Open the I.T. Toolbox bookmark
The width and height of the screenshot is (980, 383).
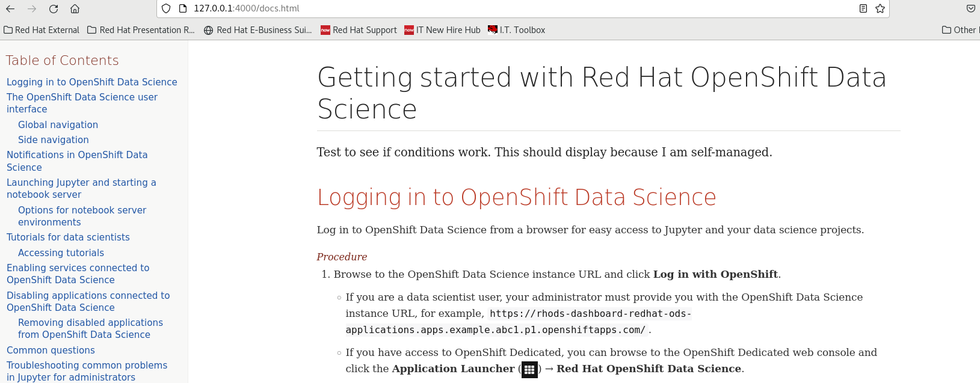(x=517, y=30)
